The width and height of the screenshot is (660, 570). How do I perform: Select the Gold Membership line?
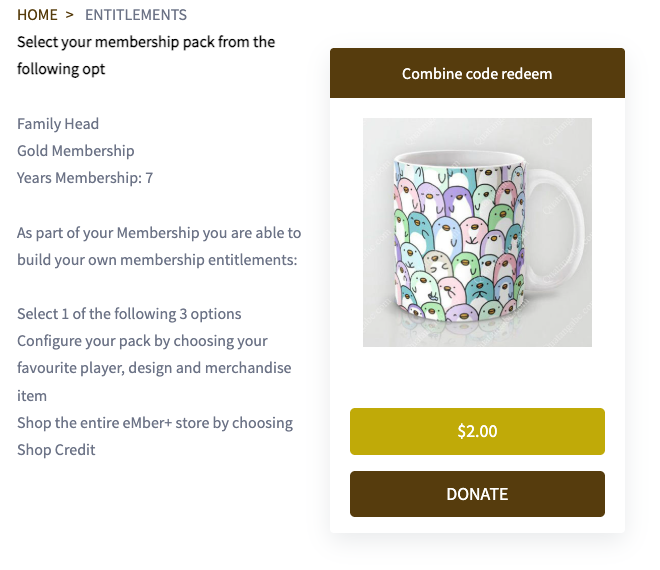coord(76,151)
